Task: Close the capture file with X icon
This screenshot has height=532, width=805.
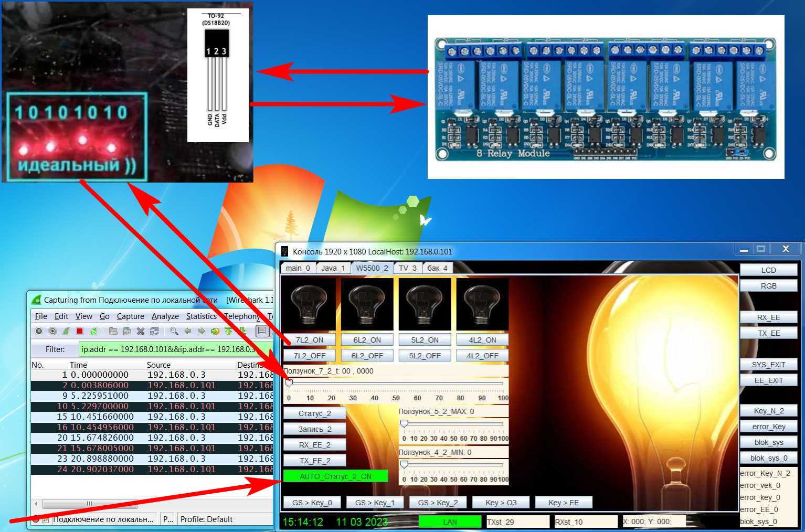Action: pos(141,331)
